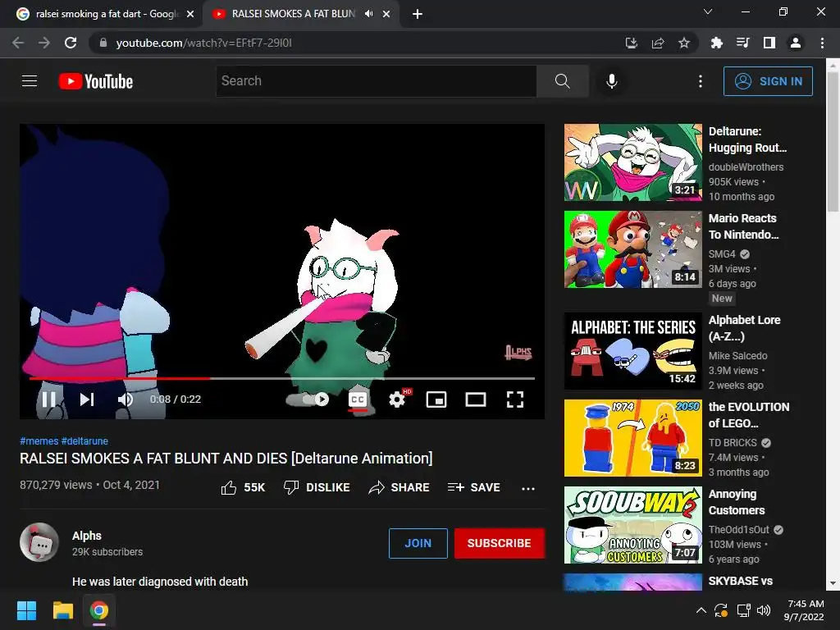Viewport: 840px width, 630px height.
Task: Open File Explorer from taskbar
Action: pyautogui.click(x=62, y=610)
